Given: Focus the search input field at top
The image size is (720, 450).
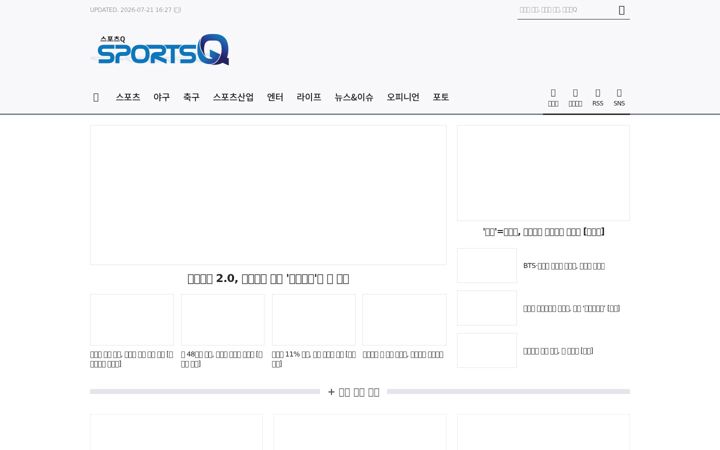Looking at the screenshot, I should click(567, 10).
